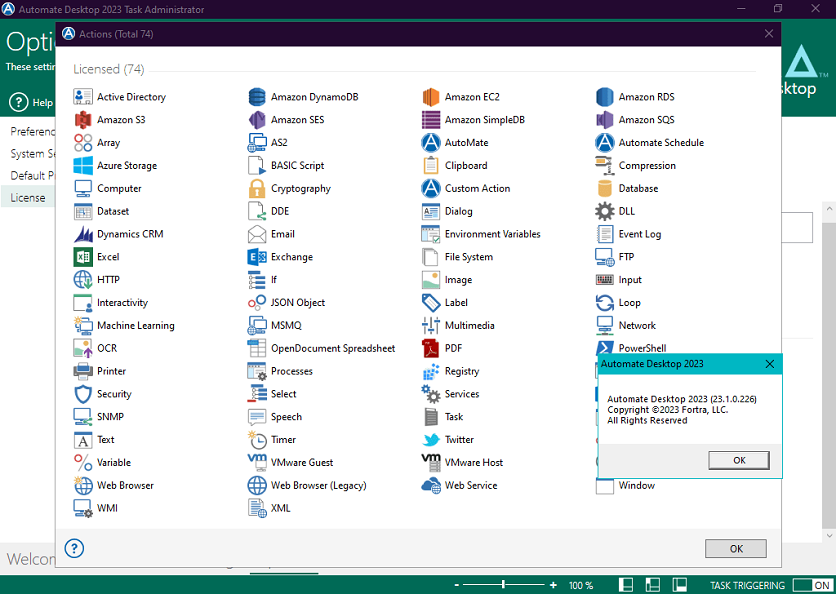Image resolution: width=836 pixels, height=594 pixels.
Task: Click the Compression icon
Action: (x=605, y=165)
